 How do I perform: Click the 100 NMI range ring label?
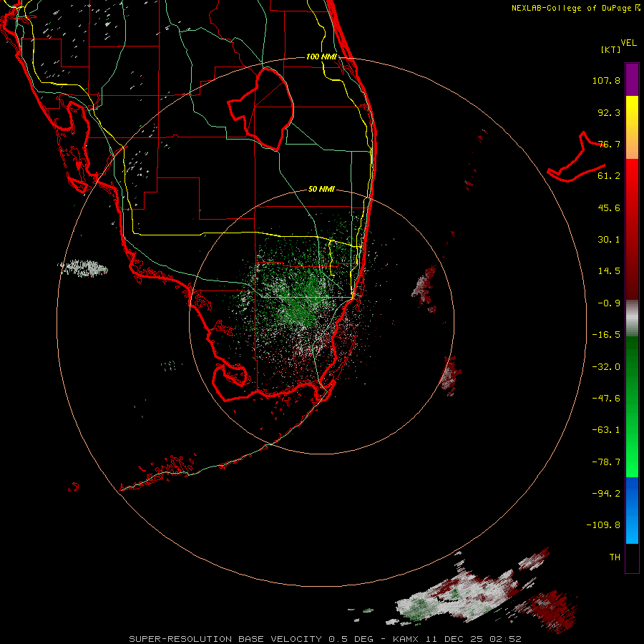321,57
